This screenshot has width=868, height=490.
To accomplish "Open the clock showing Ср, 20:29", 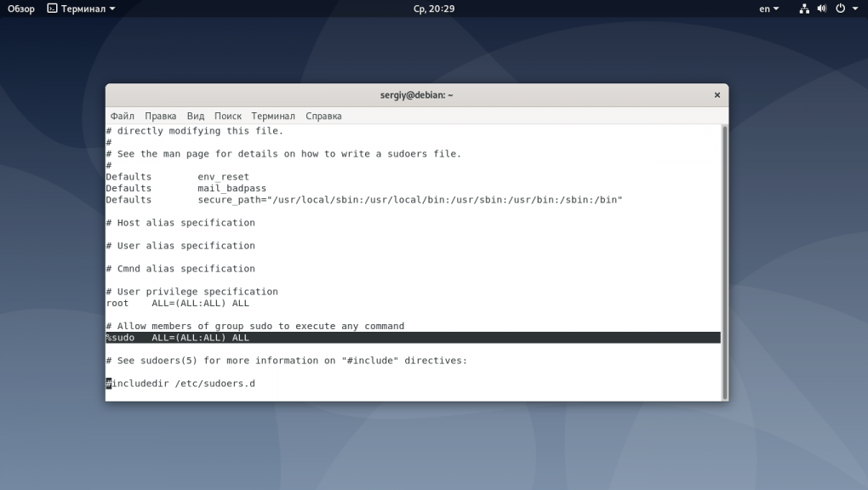I will [434, 9].
